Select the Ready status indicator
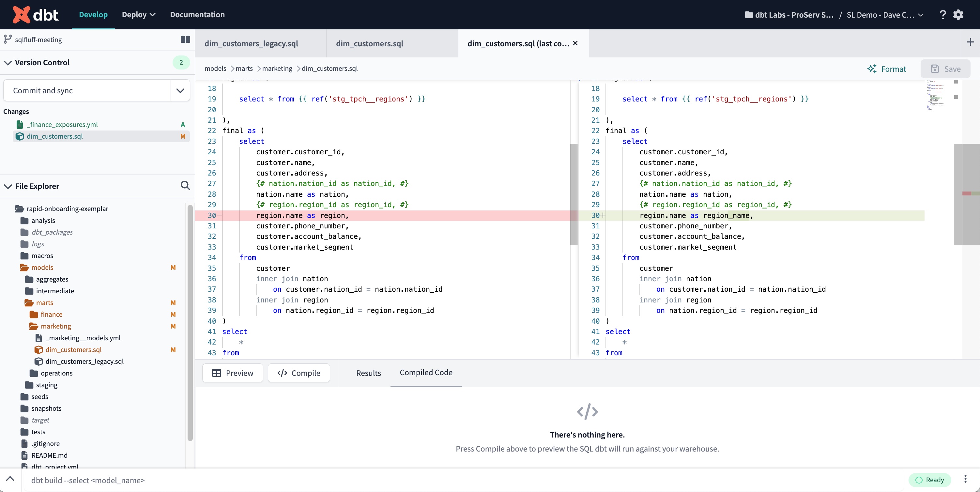Viewport: 980px width, 492px height. point(930,480)
